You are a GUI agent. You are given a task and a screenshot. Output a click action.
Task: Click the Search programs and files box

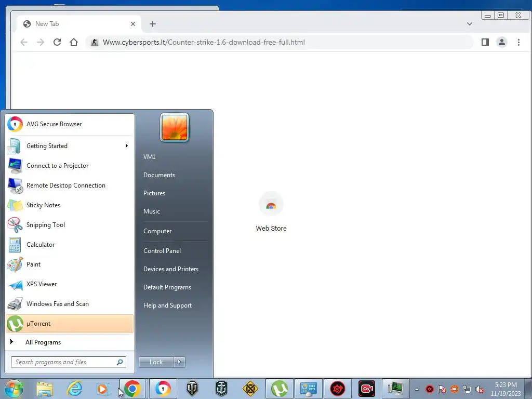pyautogui.click(x=69, y=362)
